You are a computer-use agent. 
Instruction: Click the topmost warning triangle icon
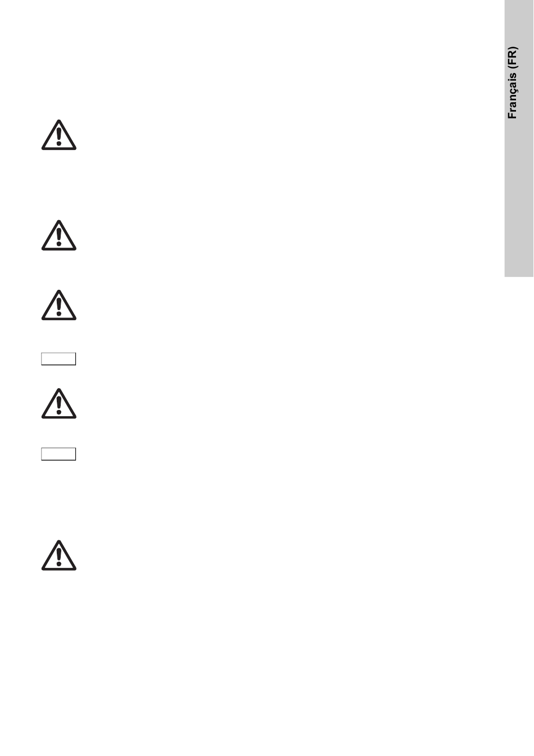[x=58, y=135]
